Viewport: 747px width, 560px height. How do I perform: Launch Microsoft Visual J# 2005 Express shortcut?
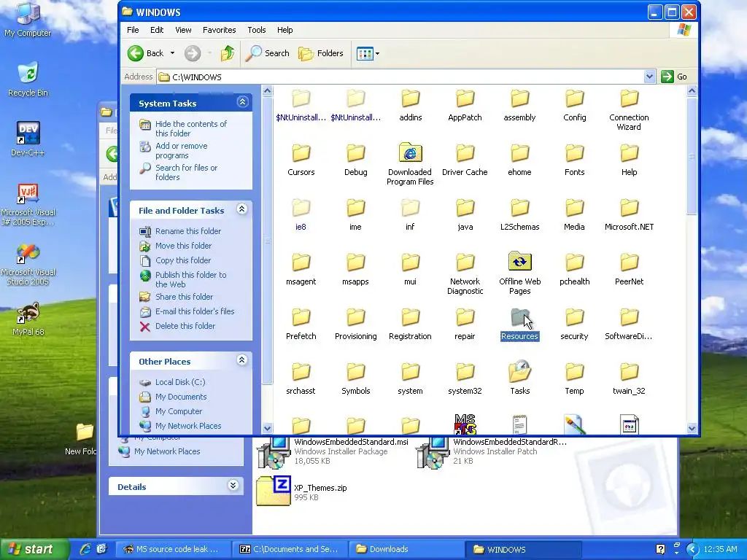[x=28, y=204]
